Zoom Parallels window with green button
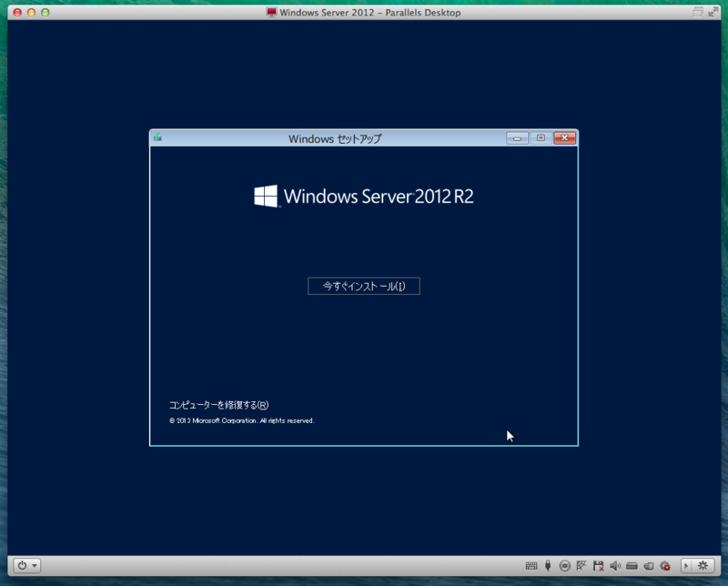The image size is (728, 586). [45, 13]
